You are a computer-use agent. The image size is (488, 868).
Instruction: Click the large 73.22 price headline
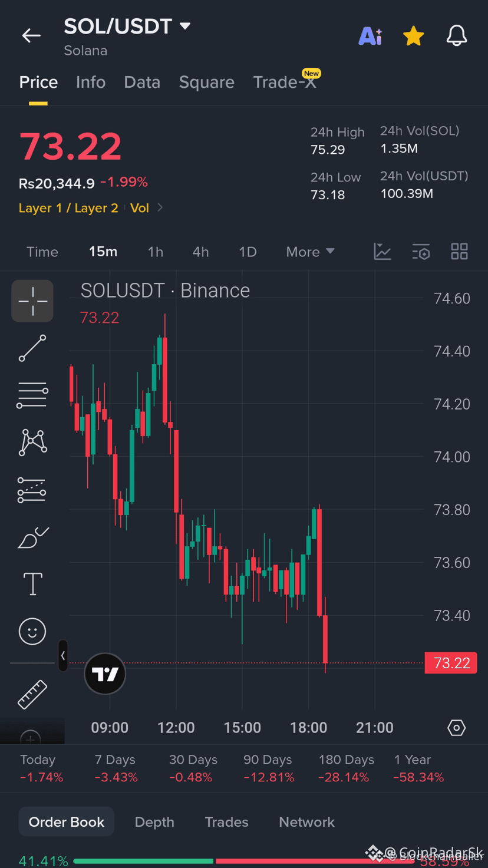pyautogui.click(x=71, y=146)
